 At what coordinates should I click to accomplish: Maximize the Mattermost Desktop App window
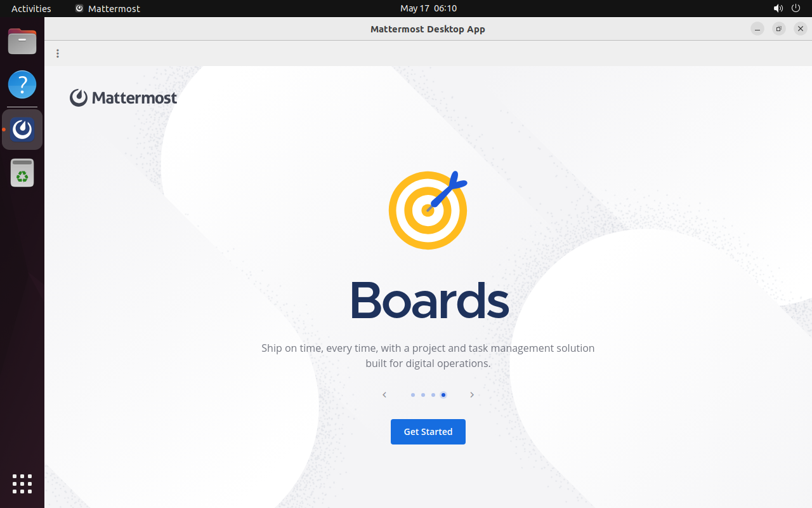[x=779, y=29]
